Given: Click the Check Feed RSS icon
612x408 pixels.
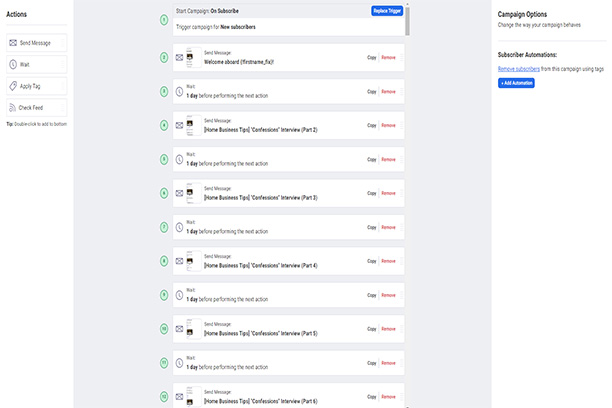Looking at the screenshot, I should coord(12,107).
